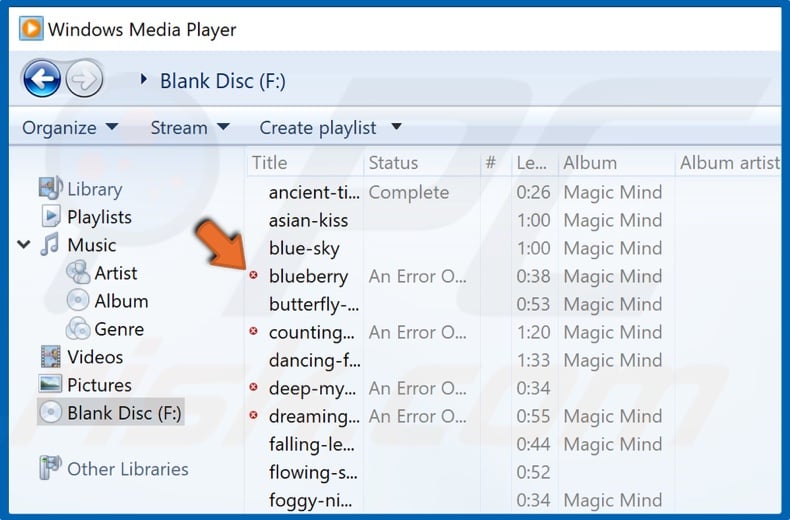Collapse the Music tree node chevron
The width and height of the screenshot is (790, 520).
click(x=24, y=245)
